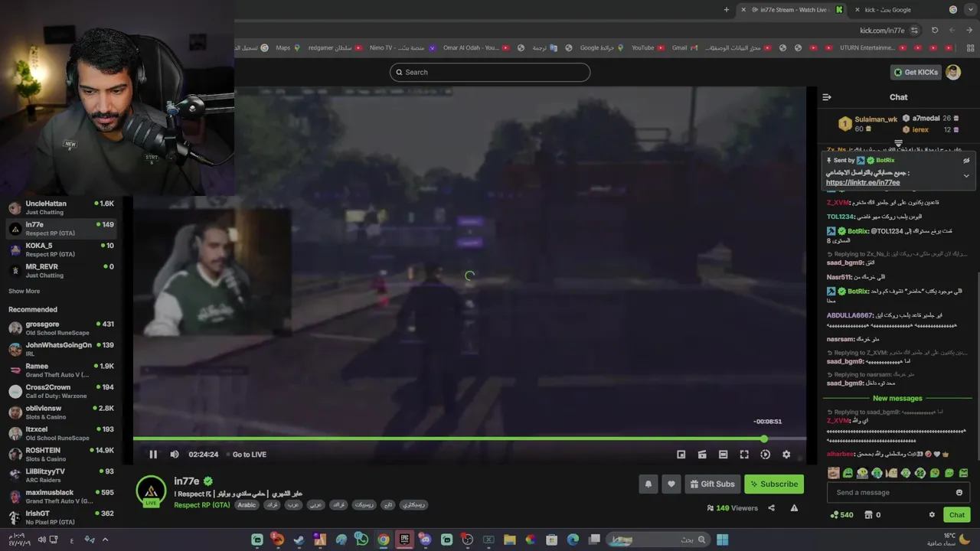Click the green Chat send button
Screen dimensions: 980x551
(x=957, y=515)
